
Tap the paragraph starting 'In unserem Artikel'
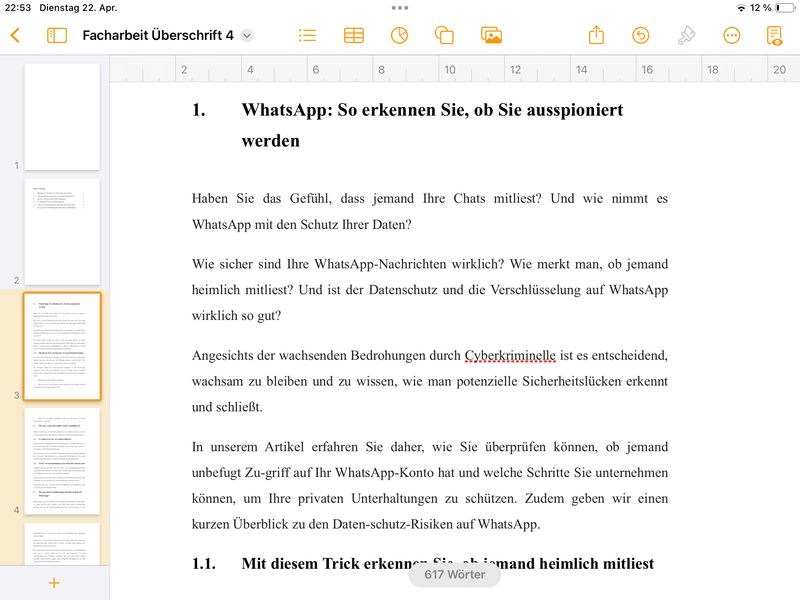[430, 486]
